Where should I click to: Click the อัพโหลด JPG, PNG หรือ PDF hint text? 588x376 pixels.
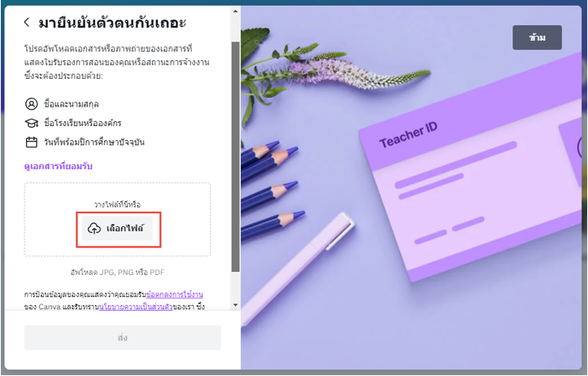click(117, 272)
